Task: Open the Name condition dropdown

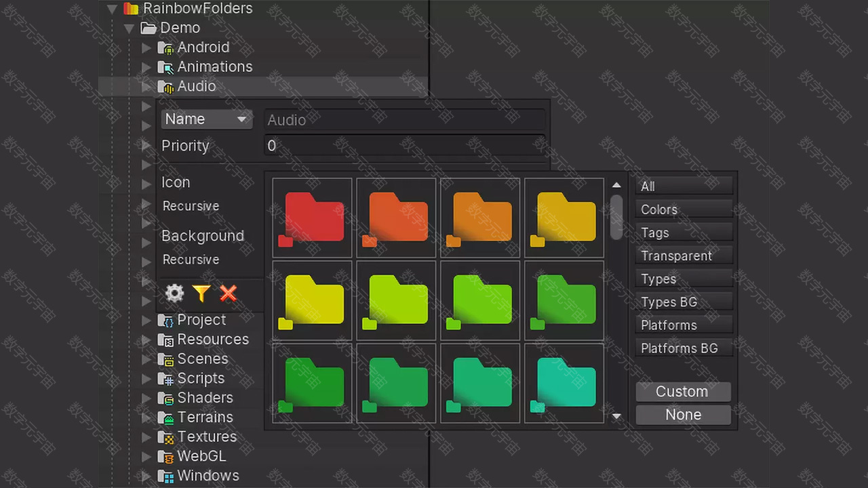Action: point(206,119)
